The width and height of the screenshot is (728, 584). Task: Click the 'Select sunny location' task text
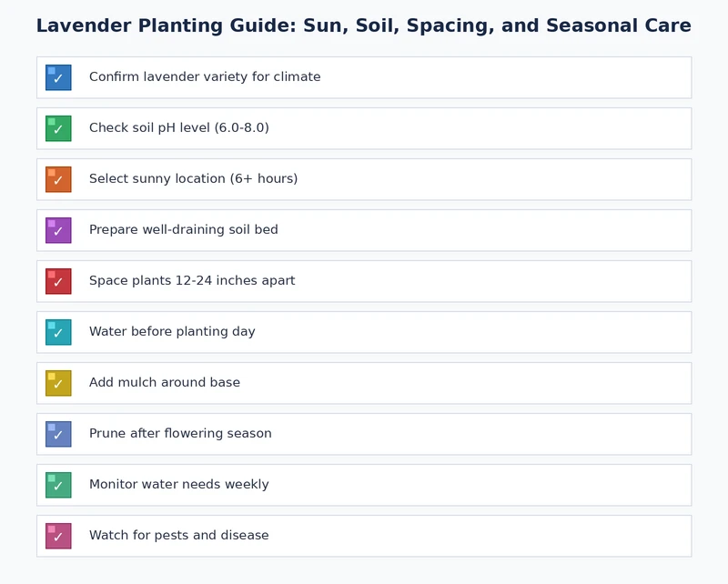tap(192, 179)
